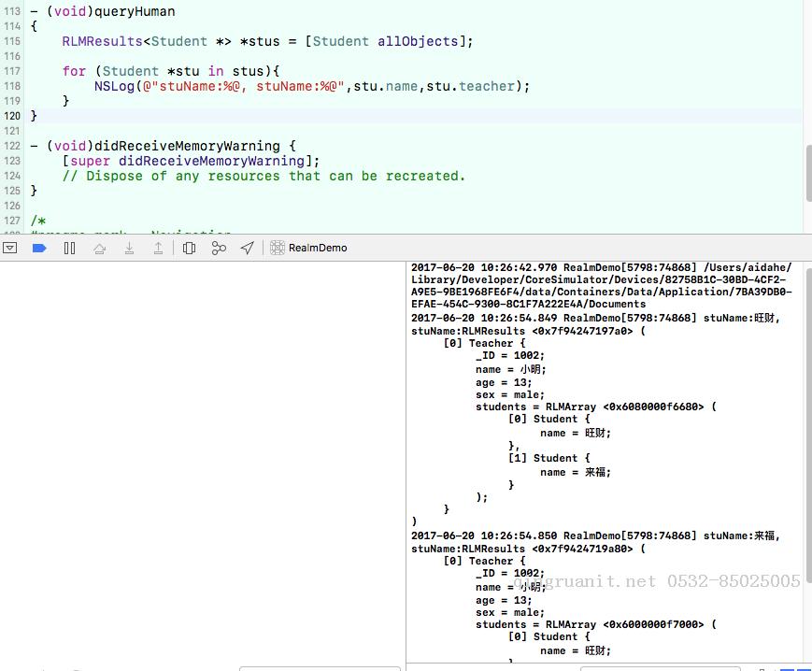Deactivate breakpoints with the blue breakpoint icon

pos(39,248)
